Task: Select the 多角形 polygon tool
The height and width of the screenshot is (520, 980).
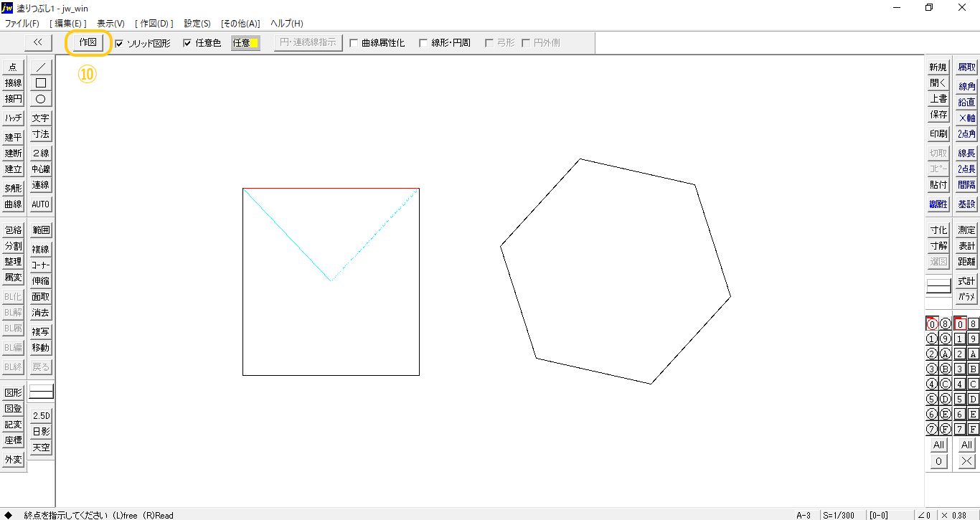Action: point(13,188)
